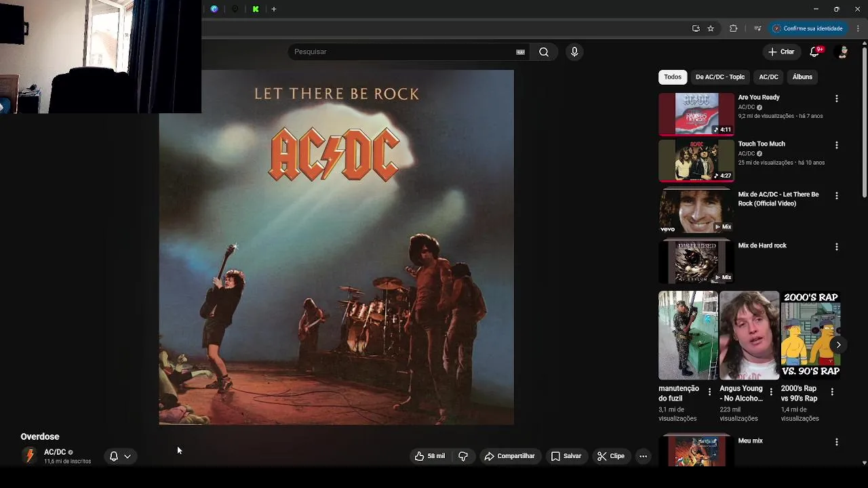Like the video showing 58 mil

(x=430, y=456)
